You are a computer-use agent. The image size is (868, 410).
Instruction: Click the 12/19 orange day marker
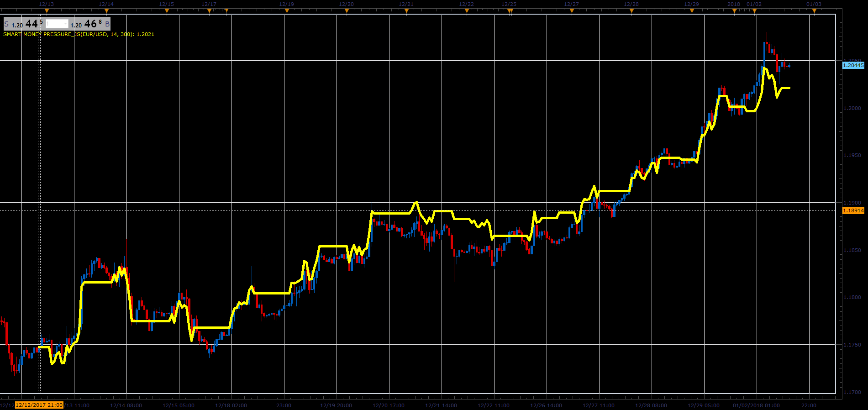[x=287, y=11]
